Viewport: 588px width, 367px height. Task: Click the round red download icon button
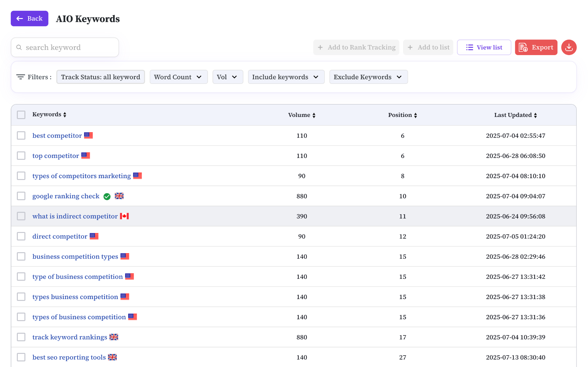569,47
